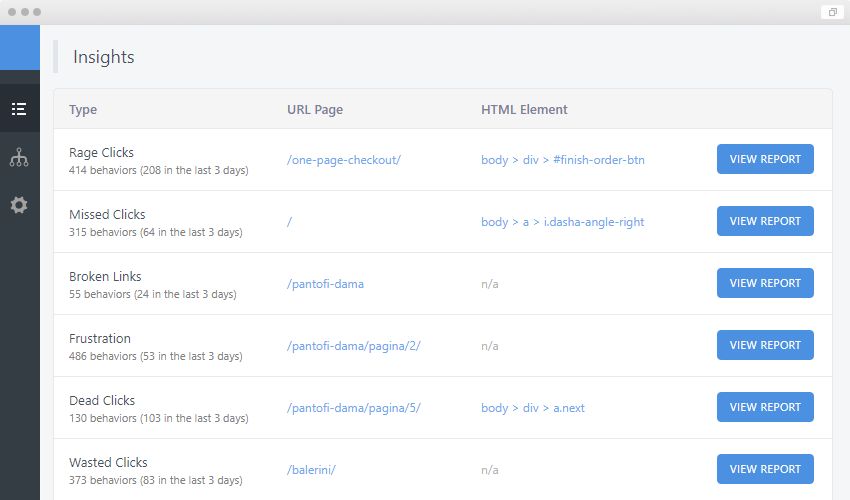Open the /pantofi-dama URL link
This screenshot has height=500, width=850.
tap(325, 284)
